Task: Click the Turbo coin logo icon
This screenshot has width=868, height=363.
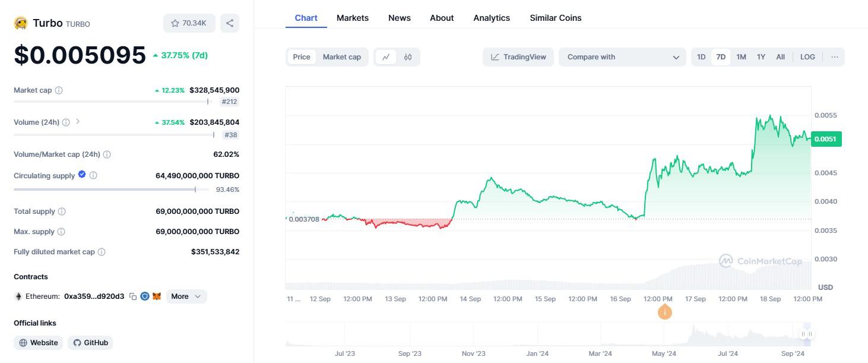Action: point(21,23)
